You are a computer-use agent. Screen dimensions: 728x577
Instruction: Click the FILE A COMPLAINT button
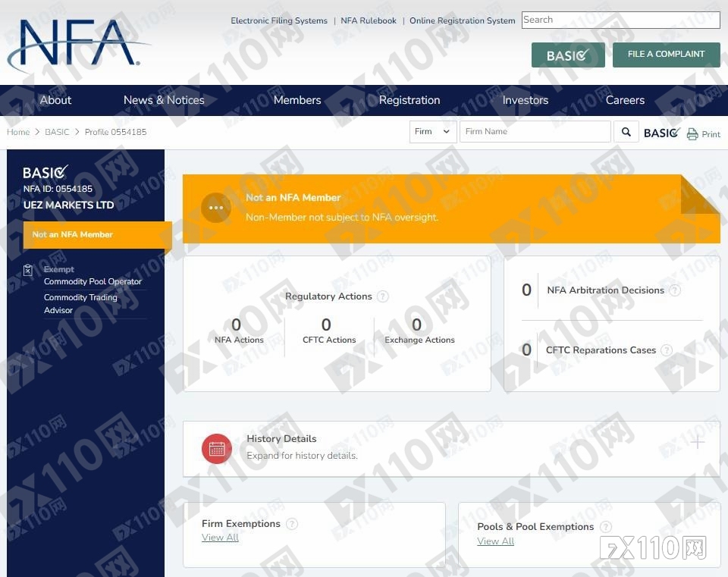[667, 55]
